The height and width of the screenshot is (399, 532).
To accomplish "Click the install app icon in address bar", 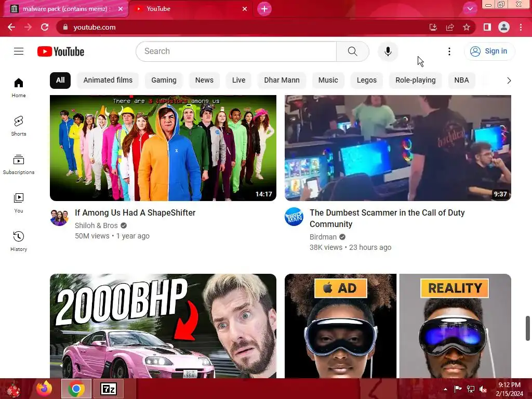I will (433, 27).
